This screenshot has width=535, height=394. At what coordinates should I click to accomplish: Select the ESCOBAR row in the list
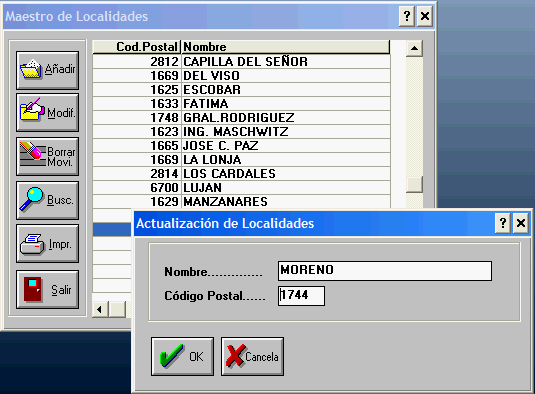pos(241,90)
